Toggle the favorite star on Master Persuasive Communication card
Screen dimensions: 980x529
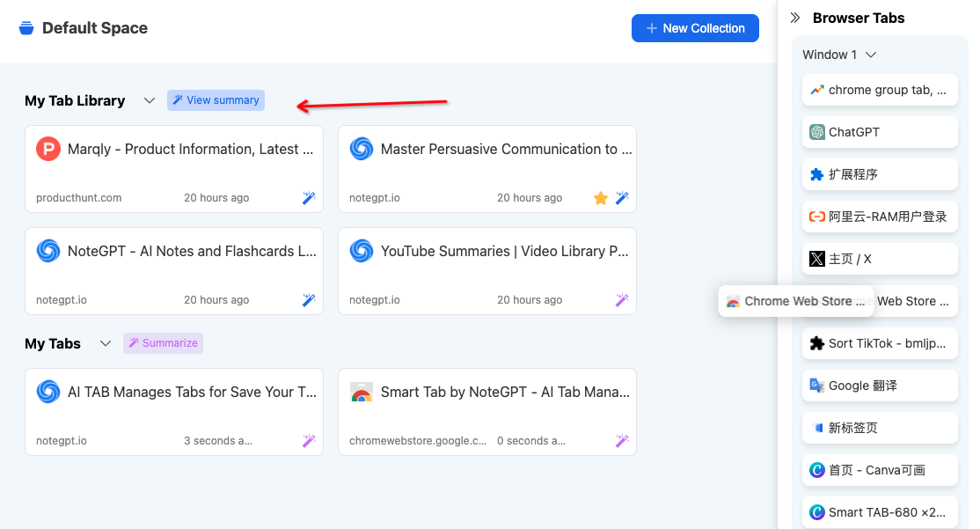pos(601,198)
